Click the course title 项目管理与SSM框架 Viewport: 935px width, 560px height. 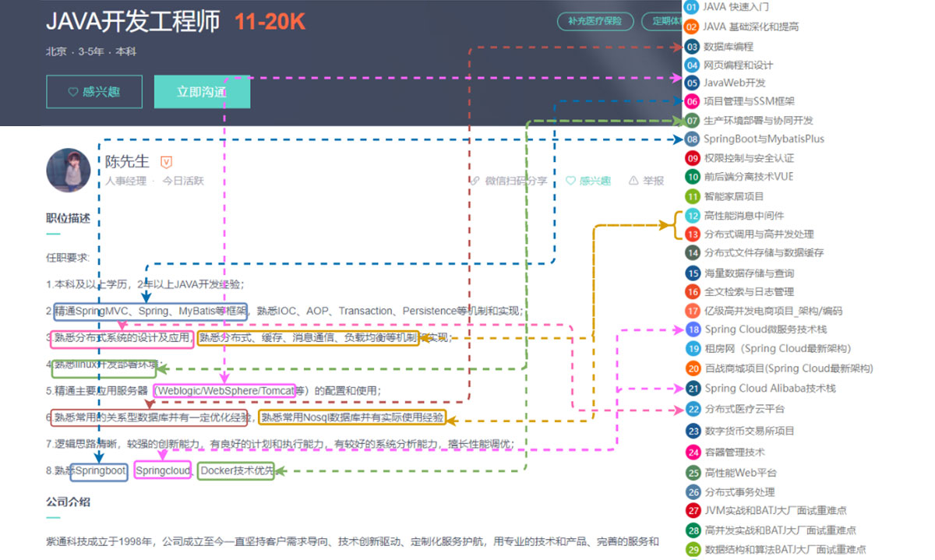[x=750, y=101]
